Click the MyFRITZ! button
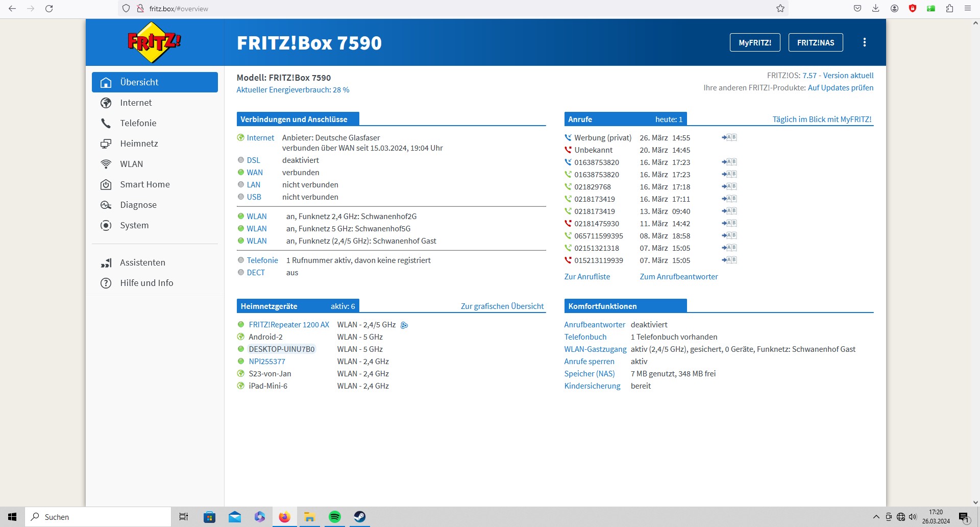 pyautogui.click(x=755, y=42)
